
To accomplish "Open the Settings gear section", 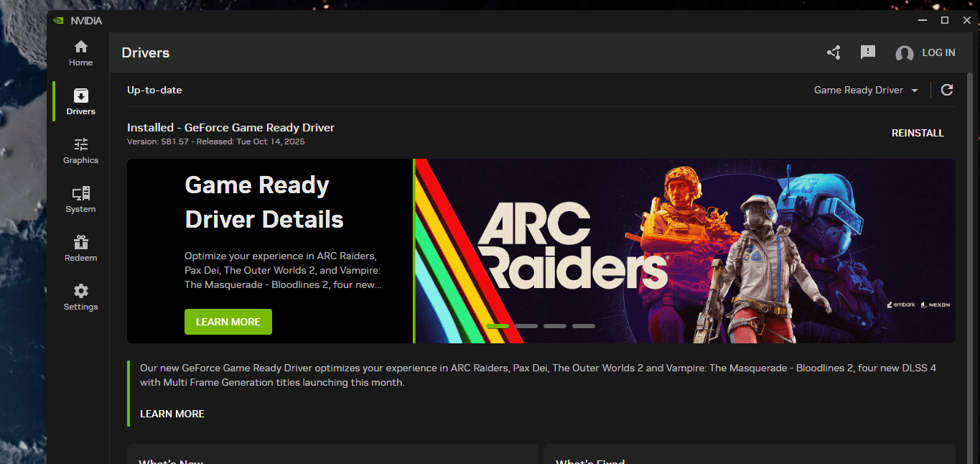I will coord(80,297).
